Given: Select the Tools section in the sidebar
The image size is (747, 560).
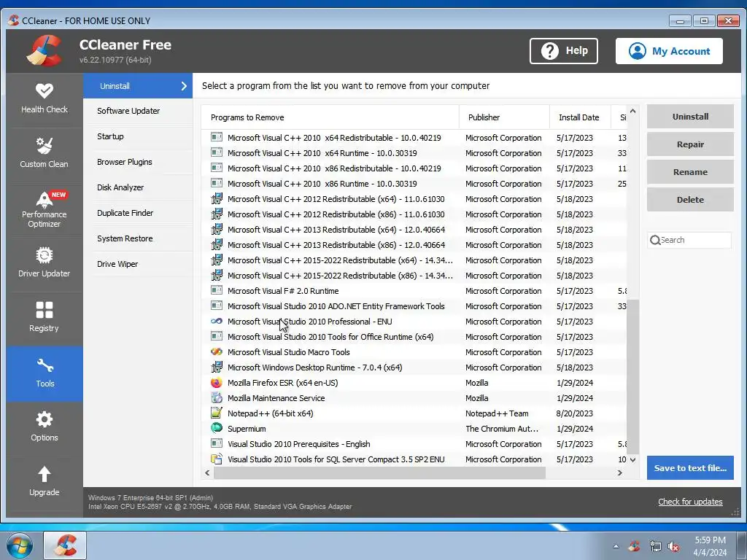Looking at the screenshot, I should tap(44, 373).
